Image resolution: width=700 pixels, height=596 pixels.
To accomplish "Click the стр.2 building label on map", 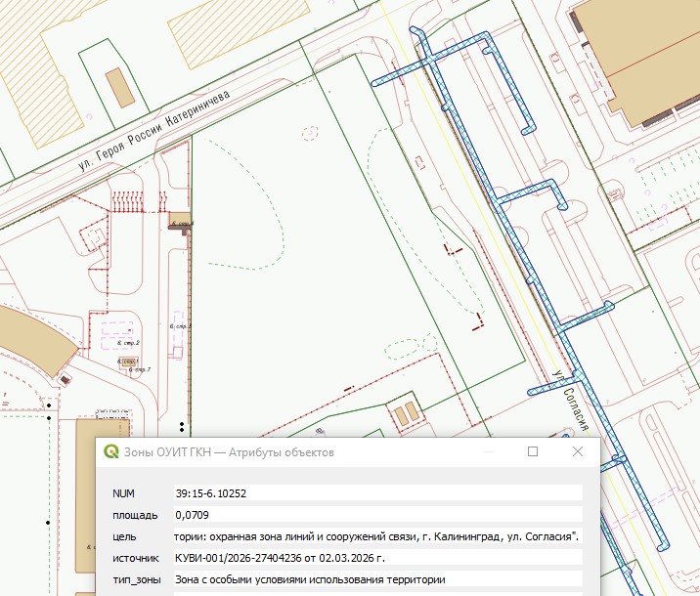I will 128,344.
